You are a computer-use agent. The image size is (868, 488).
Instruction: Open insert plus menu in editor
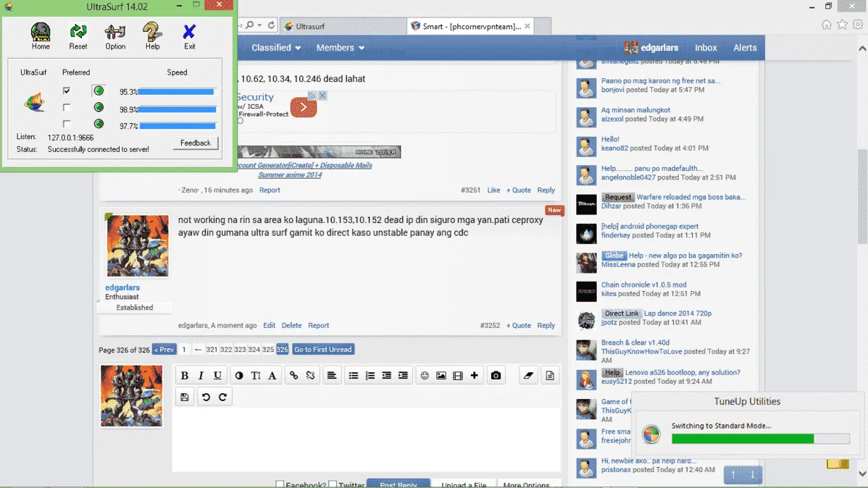[474, 375]
